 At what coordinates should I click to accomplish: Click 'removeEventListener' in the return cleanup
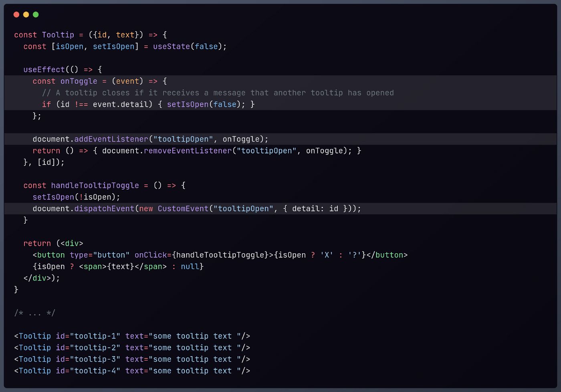(x=188, y=151)
